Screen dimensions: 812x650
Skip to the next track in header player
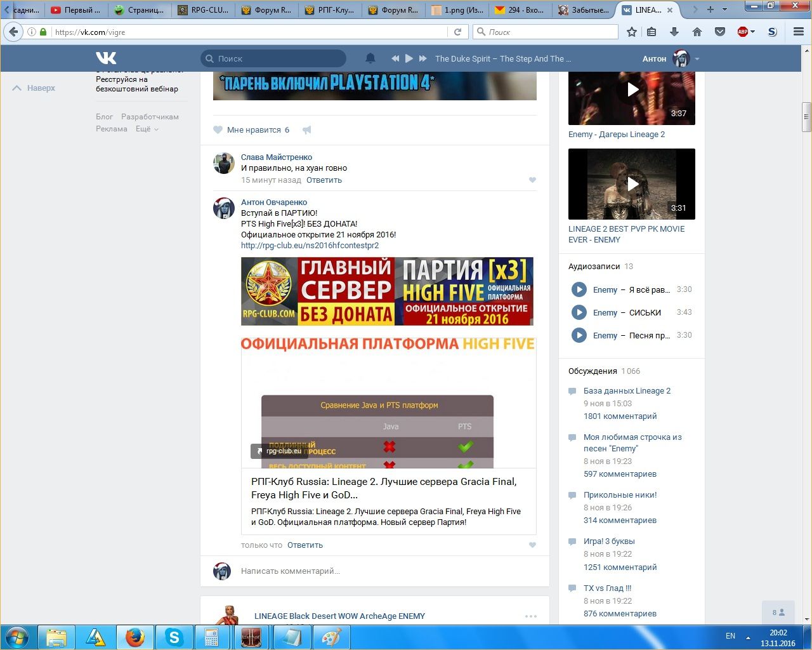pos(423,58)
